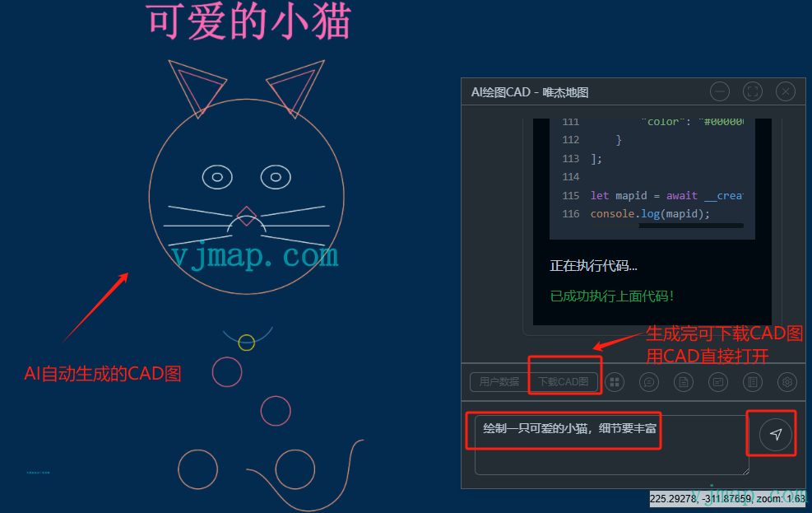Click the card panel icon in toolbar
Viewport: 812px width, 513px height.
[x=718, y=382]
